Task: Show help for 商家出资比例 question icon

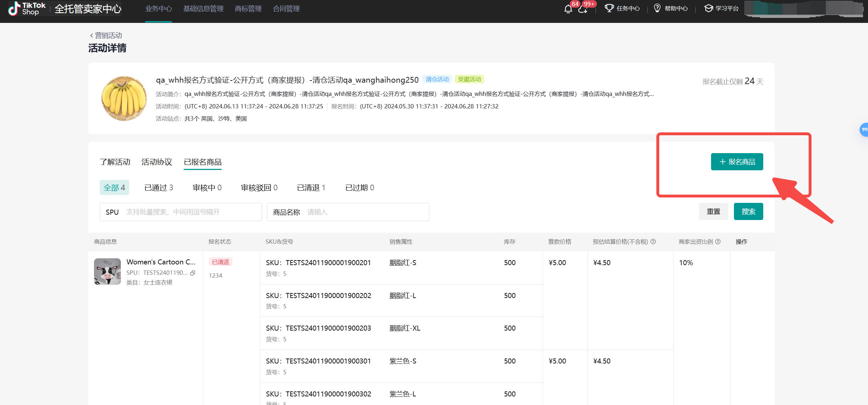Action: (718, 241)
